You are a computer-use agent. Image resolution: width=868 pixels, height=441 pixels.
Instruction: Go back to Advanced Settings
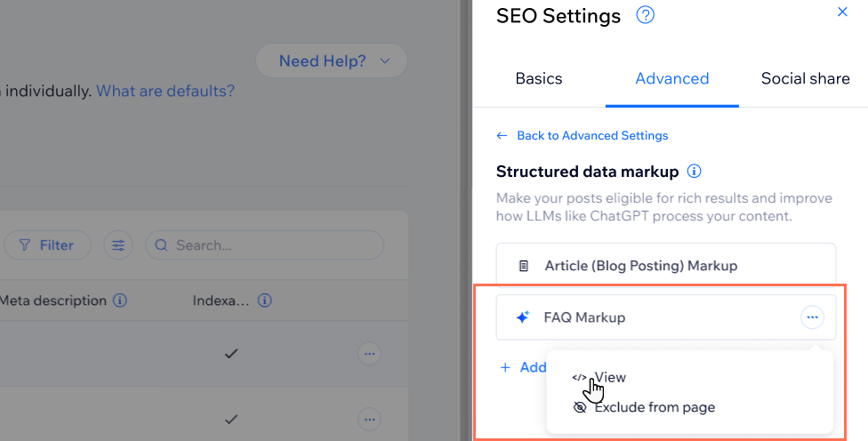(x=582, y=135)
